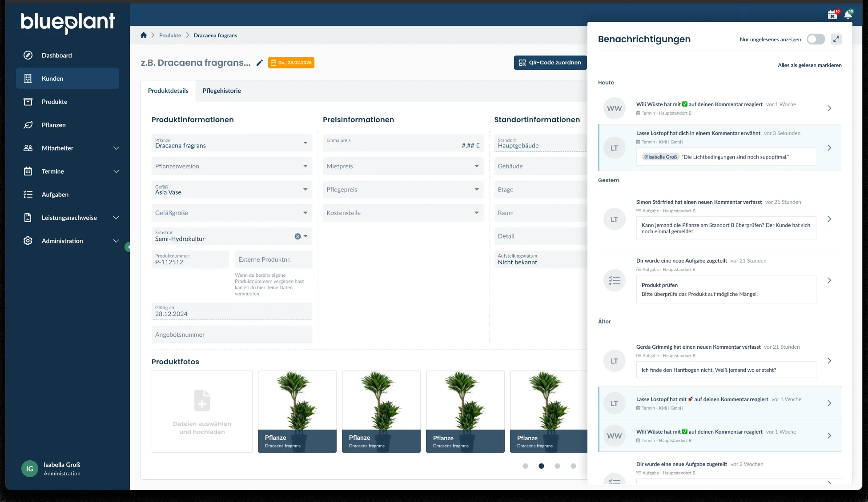Go to fourth photo carousel dot
Image resolution: width=868 pixels, height=502 pixels.
pyautogui.click(x=573, y=466)
